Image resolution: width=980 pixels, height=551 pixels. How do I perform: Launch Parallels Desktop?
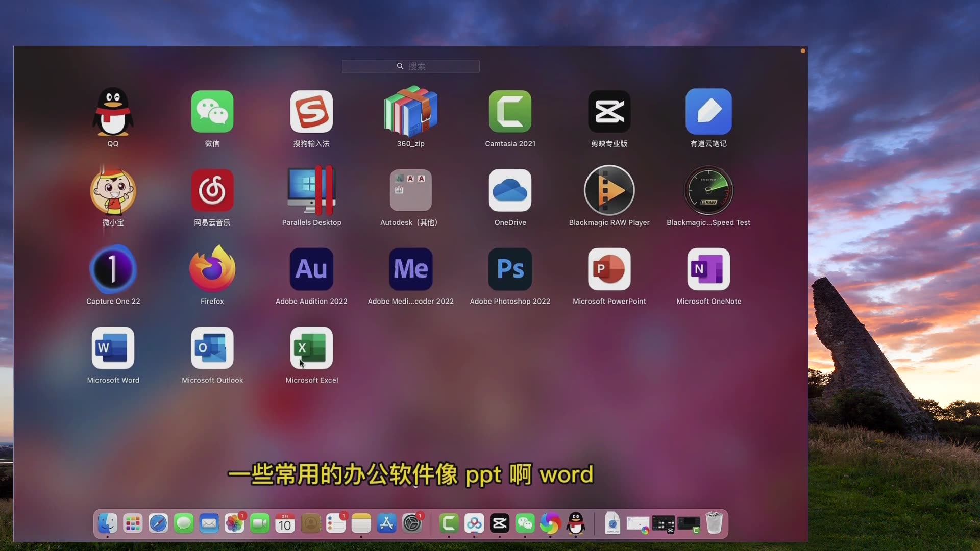pyautogui.click(x=311, y=190)
